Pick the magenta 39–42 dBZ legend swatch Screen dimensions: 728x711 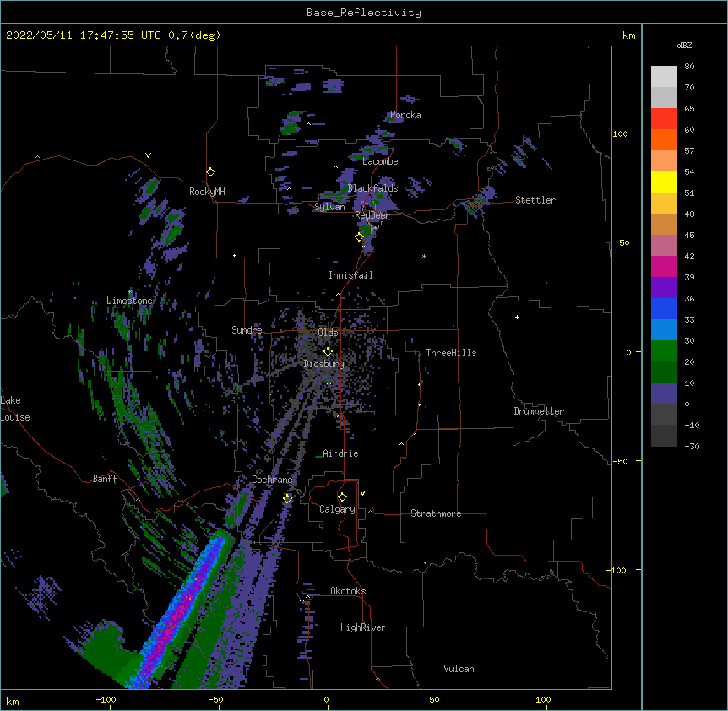click(x=664, y=266)
